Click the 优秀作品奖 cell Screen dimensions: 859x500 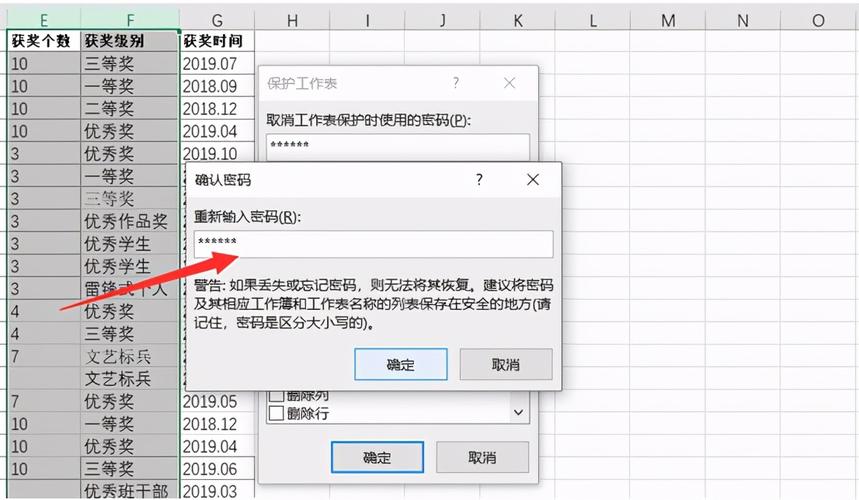[130, 221]
